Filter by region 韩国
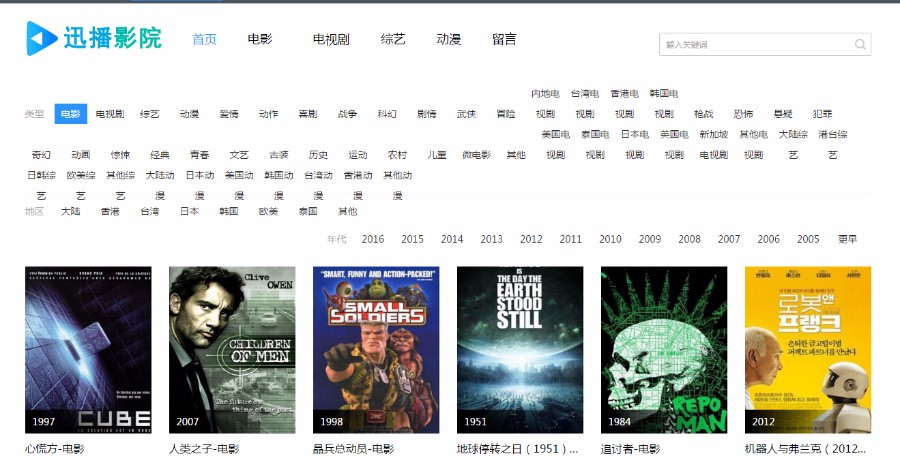Screen dimensions: 900x456 (228, 211)
